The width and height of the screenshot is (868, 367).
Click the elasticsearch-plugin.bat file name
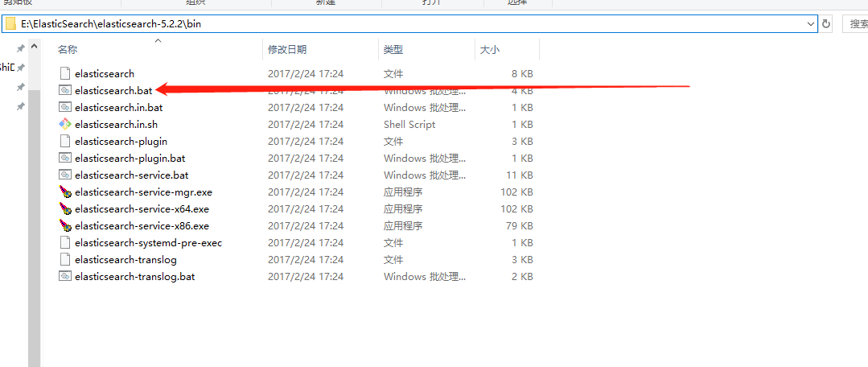pos(130,159)
